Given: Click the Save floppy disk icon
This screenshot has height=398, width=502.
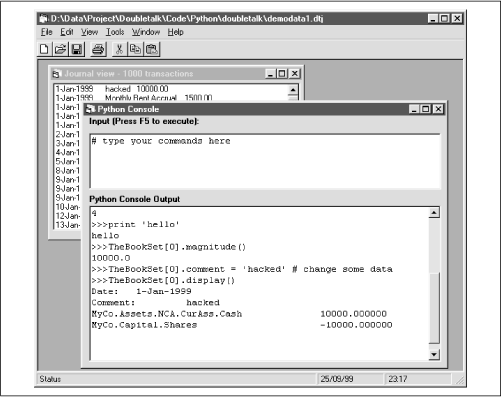Looking at the screenshot, I should coord(77,49).
